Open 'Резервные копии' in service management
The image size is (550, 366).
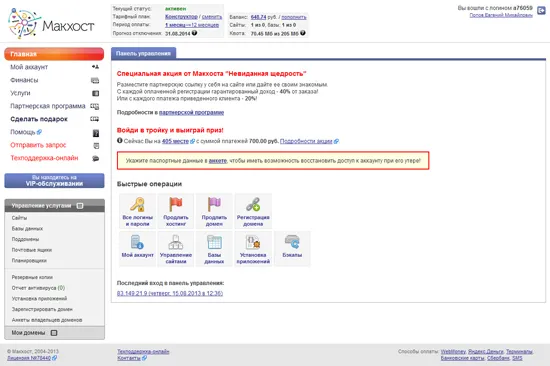[32, 277]
